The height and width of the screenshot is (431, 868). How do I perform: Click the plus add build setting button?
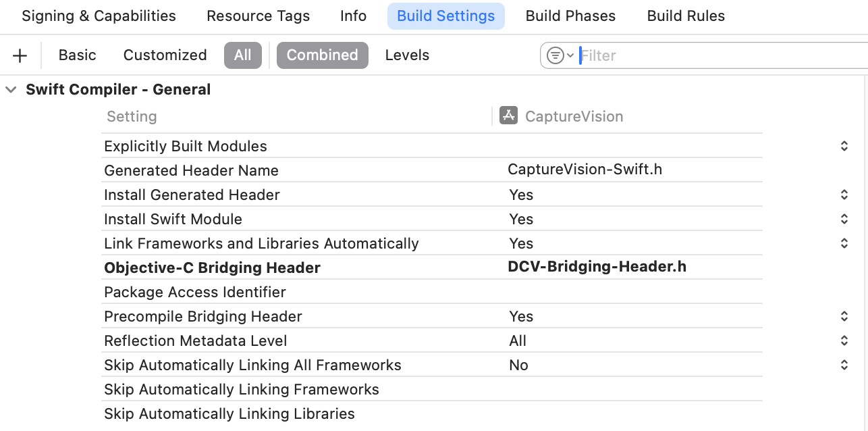[x=20, y=55]
